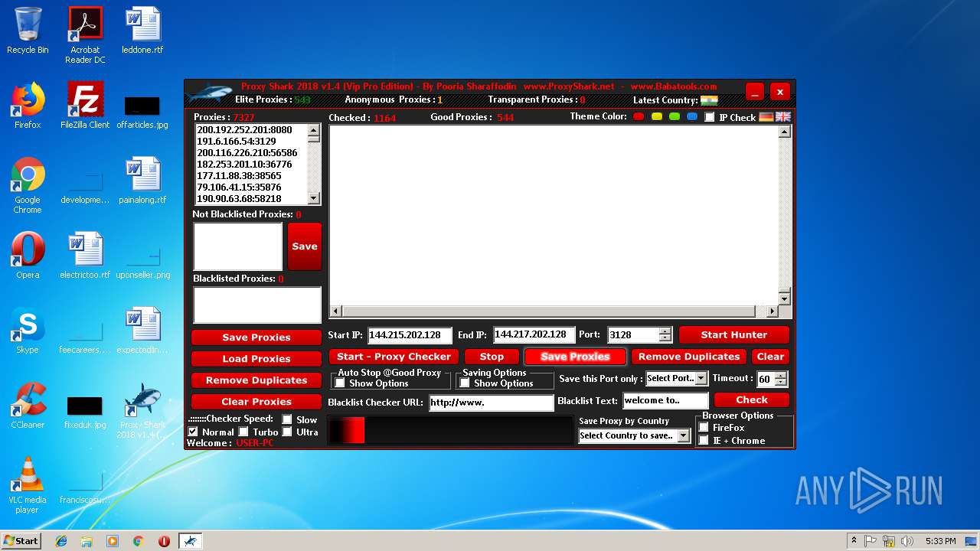Increase the Timeout value
The image size is (980, 551).
click(780, 375)
